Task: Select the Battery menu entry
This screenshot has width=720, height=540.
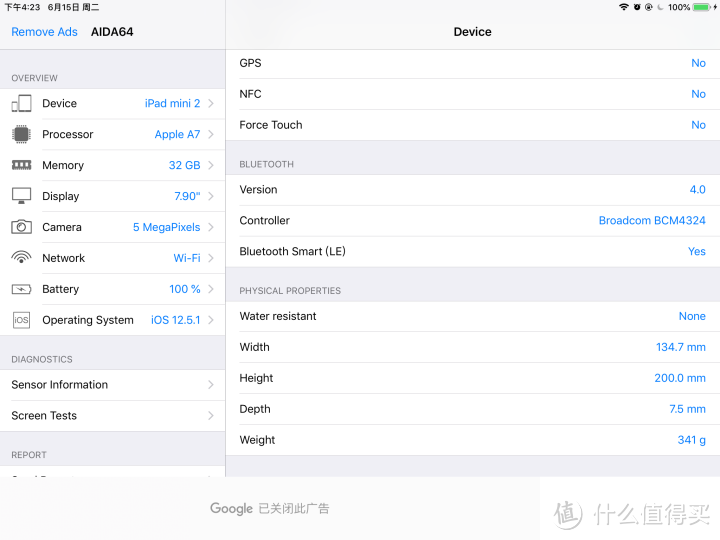Action: 112,289
